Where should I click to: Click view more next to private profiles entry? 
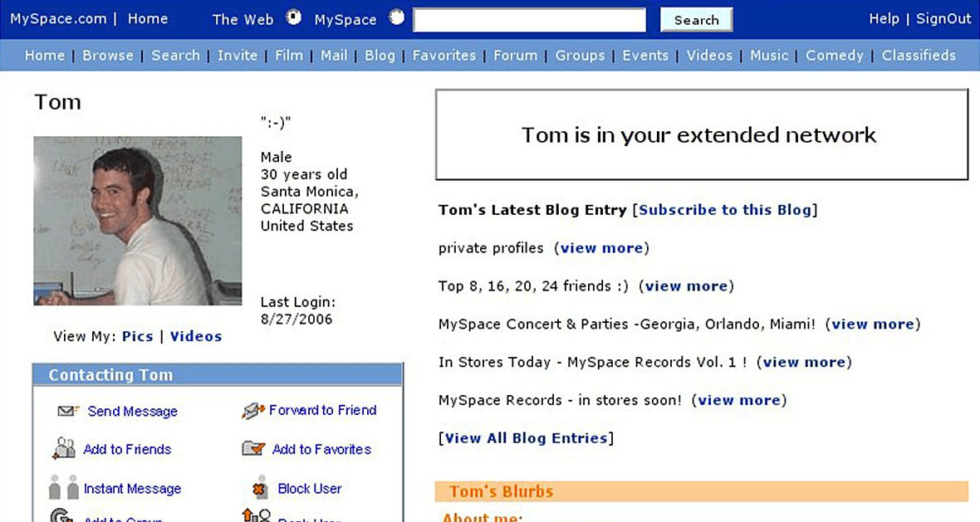(x=603, y=247)
